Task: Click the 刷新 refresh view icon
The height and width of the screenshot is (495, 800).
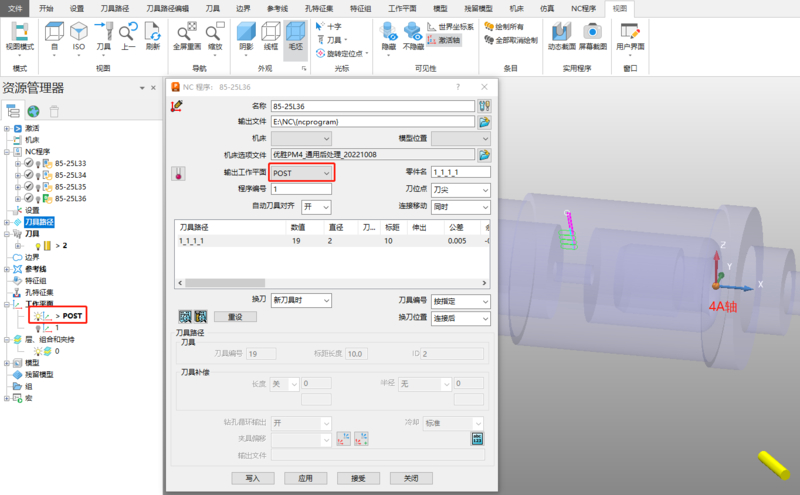Action: pyautogui.click(x=152, y=33)
